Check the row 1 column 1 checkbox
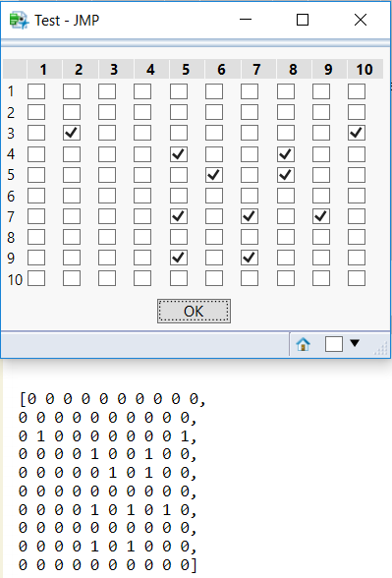This screenshot has height=578, width=392. coord(36,91)
